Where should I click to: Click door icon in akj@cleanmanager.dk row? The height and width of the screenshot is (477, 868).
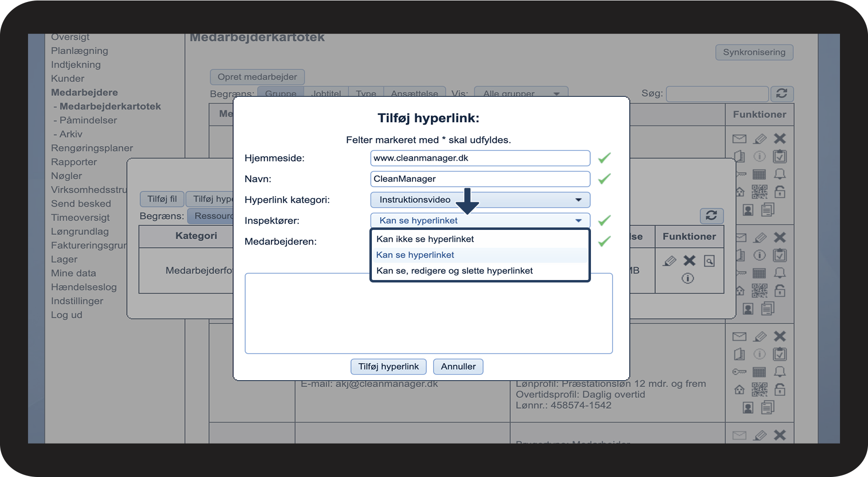click(739, 354)
